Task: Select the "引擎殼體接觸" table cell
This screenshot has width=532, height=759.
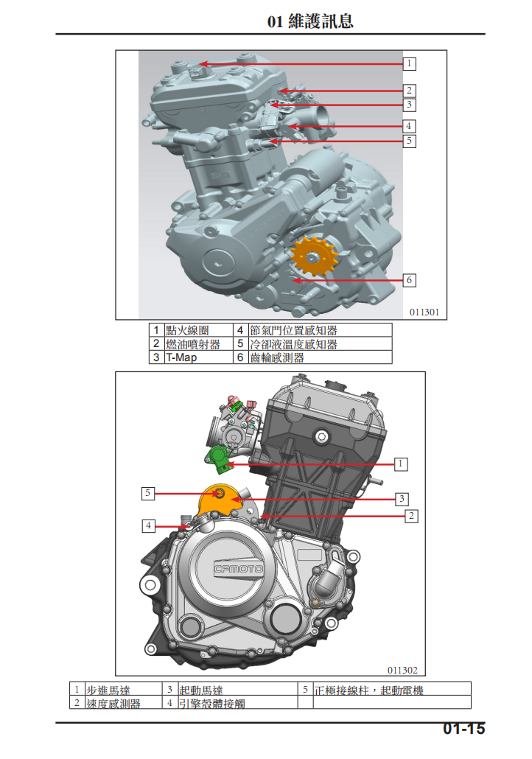Action: (237, 702)
